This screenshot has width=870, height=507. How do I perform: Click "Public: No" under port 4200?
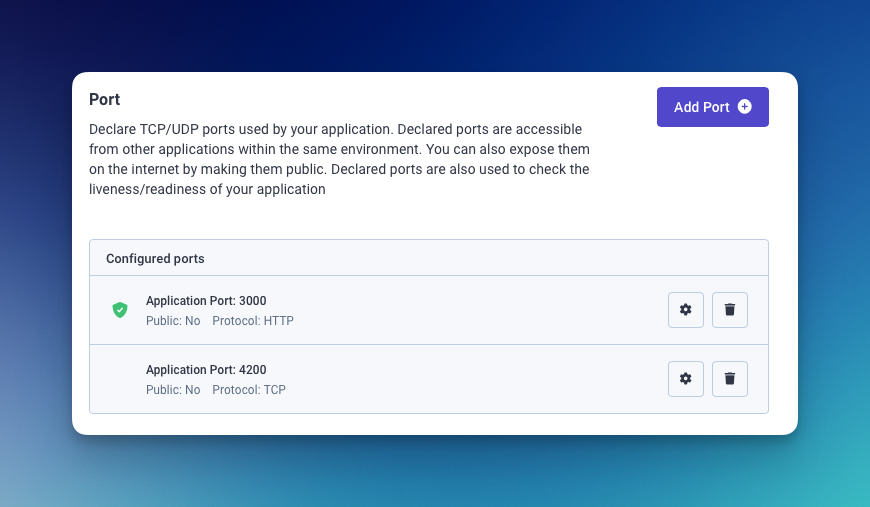pyautogui.click(x=173, y=390)
